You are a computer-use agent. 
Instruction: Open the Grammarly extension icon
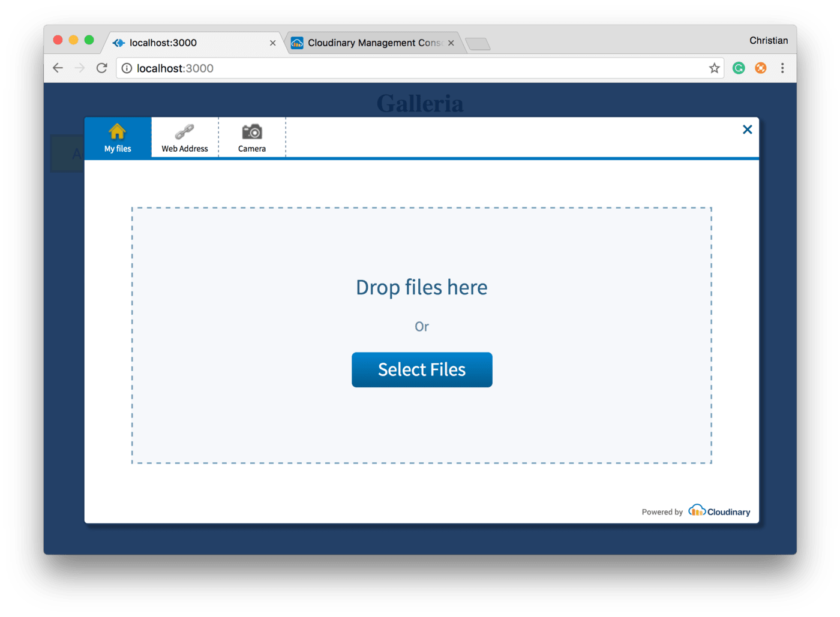[739, 68]
